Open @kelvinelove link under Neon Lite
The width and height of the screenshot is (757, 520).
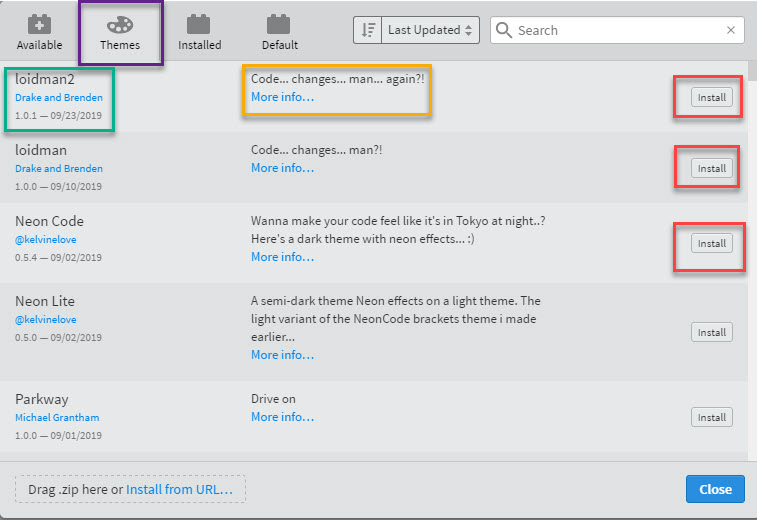point(46,320)
